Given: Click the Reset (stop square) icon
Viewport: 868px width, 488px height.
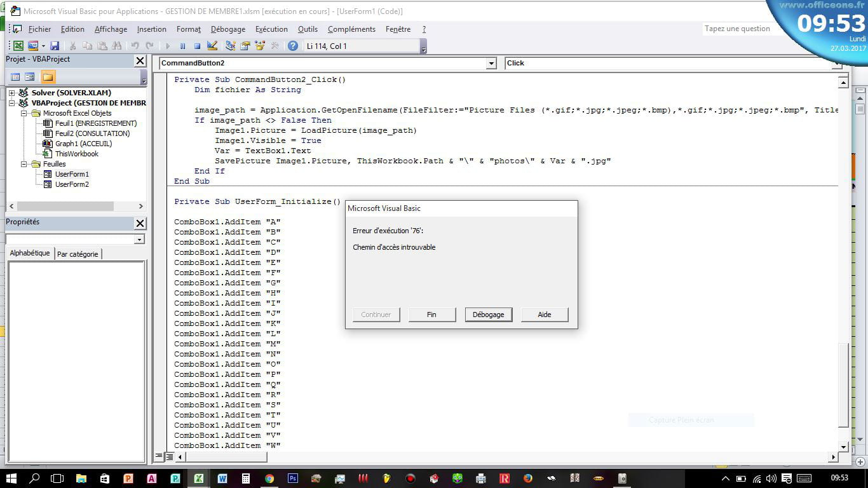Looking at the screenshot, I should tap(197, 46).
